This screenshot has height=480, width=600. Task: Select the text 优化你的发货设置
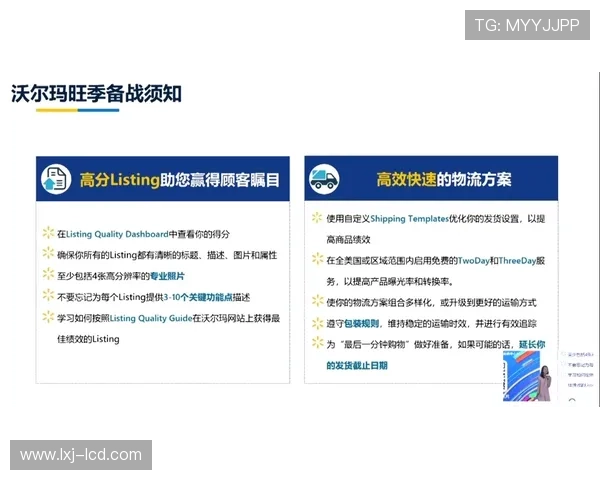click(x=484, y=219)
